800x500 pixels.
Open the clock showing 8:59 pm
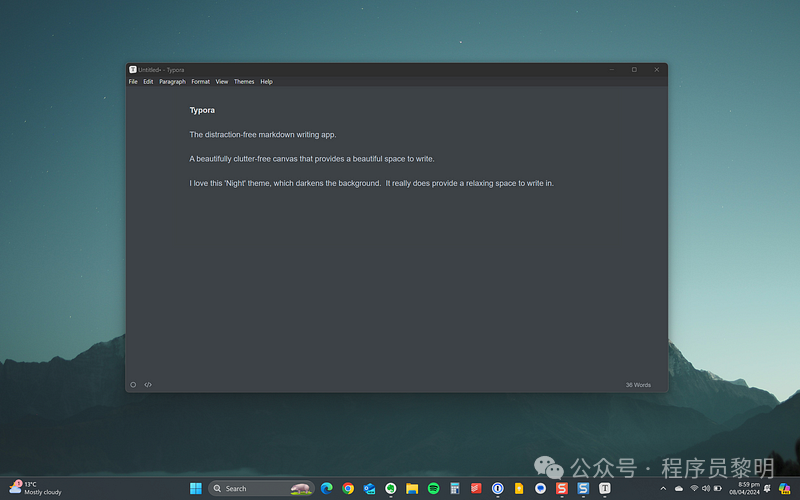pos(744,488)
